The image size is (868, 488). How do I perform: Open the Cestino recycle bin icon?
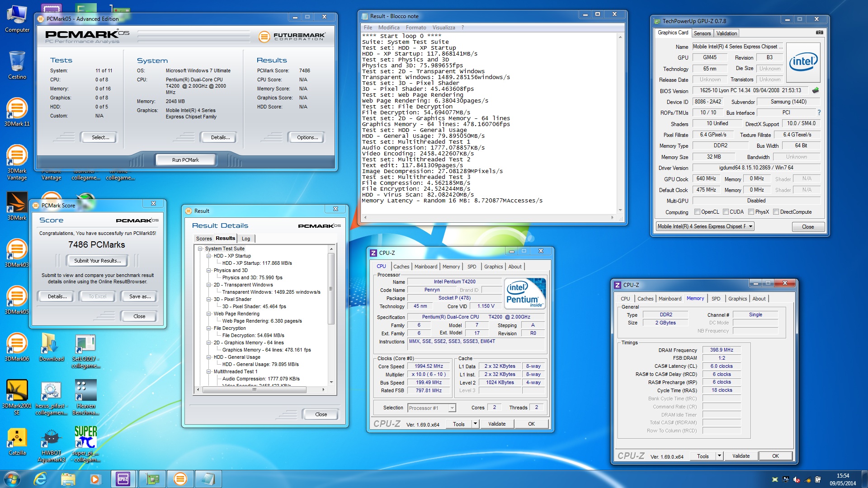click(x=17, y=65)
